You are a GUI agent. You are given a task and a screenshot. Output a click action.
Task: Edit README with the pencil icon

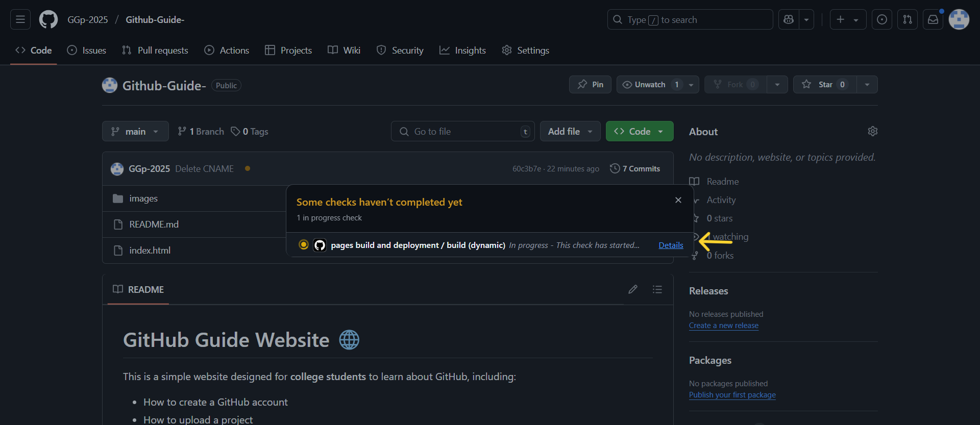click(633, 289)
